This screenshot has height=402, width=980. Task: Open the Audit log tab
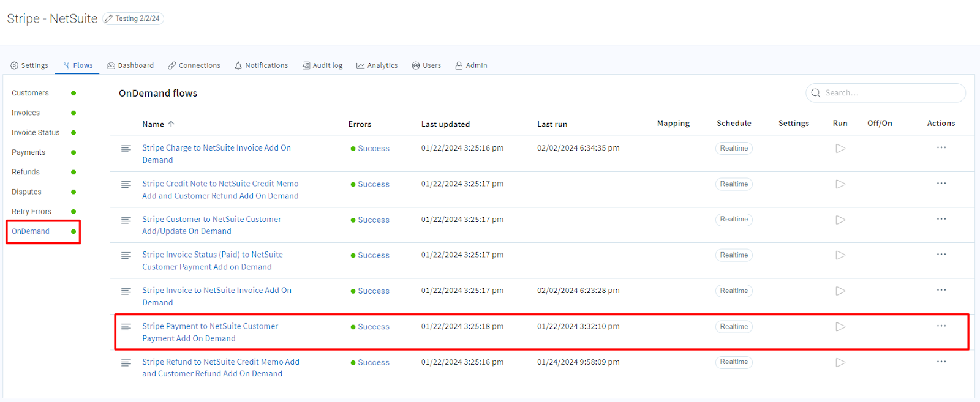pos(322,65)
